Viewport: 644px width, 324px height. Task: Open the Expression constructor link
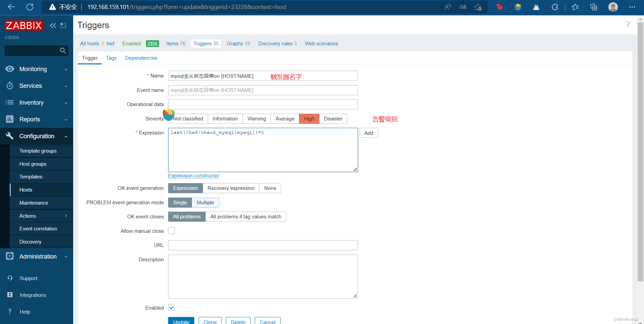point(194,176)
